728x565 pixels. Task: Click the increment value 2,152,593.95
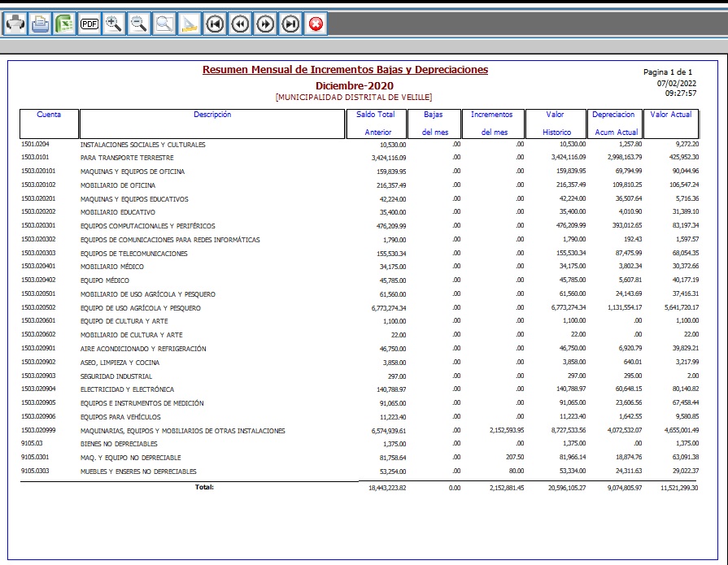tap(507, 431)
